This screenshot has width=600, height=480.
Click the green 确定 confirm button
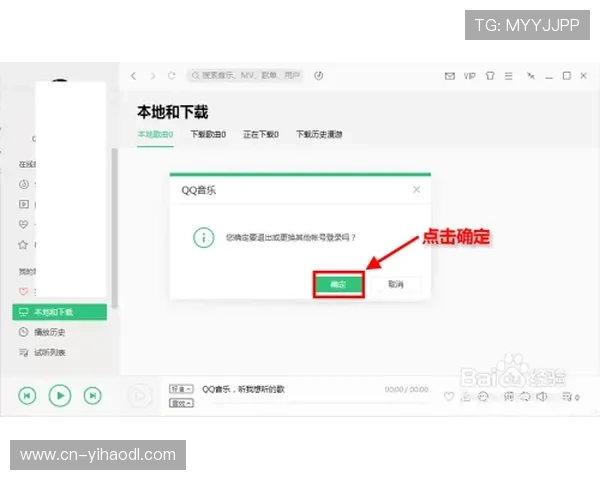pos(338,284)
